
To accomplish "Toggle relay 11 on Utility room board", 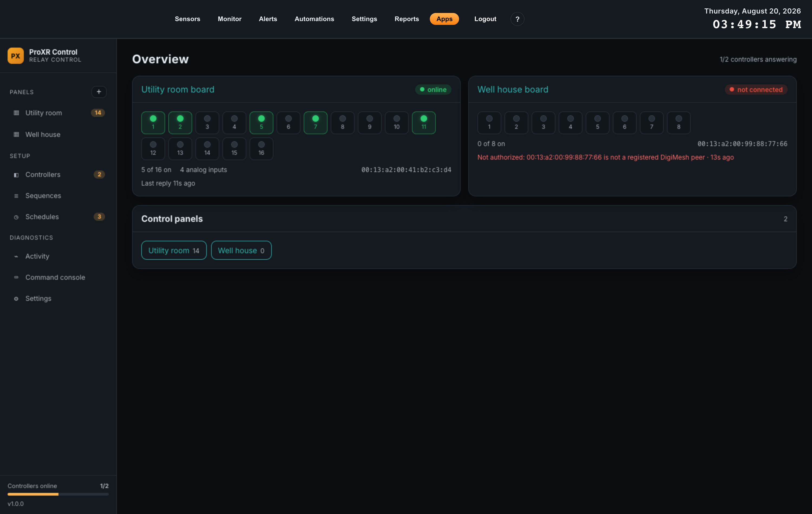I will (424, 123).
